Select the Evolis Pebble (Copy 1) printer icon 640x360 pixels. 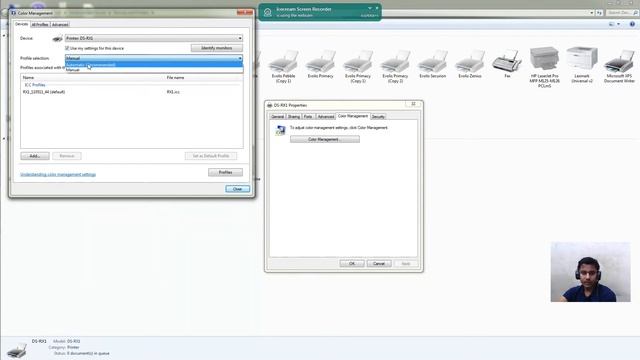pos(283,67)
